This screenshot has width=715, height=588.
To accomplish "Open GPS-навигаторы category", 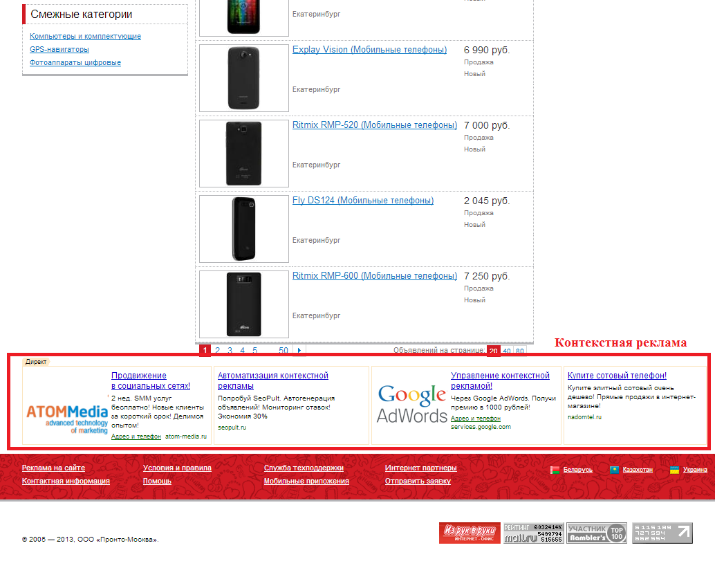I will tap(59, 49).
